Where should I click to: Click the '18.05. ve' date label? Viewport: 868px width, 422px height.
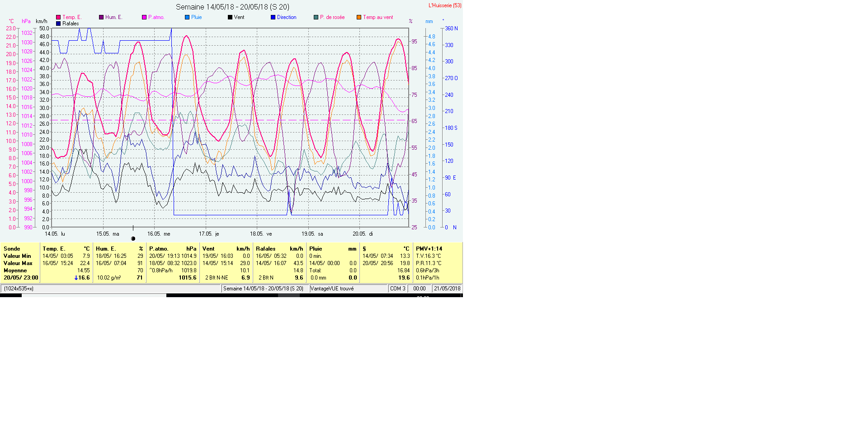[261, 234]
